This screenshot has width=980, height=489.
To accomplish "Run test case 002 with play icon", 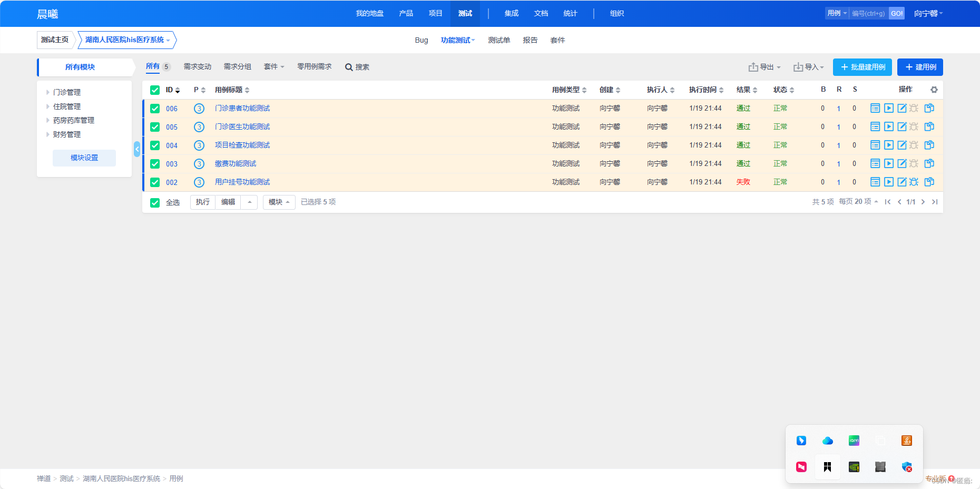I will pos(889,182).
